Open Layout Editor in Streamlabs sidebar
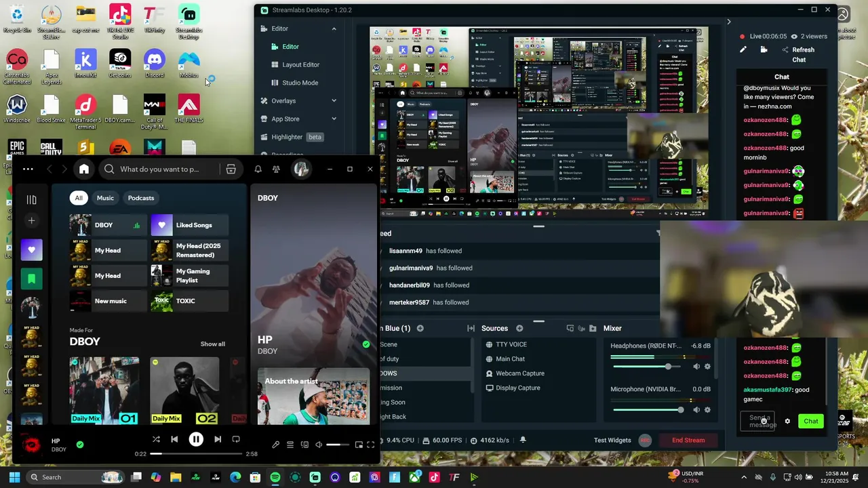868x488 pixels. (x=301, y=64)
